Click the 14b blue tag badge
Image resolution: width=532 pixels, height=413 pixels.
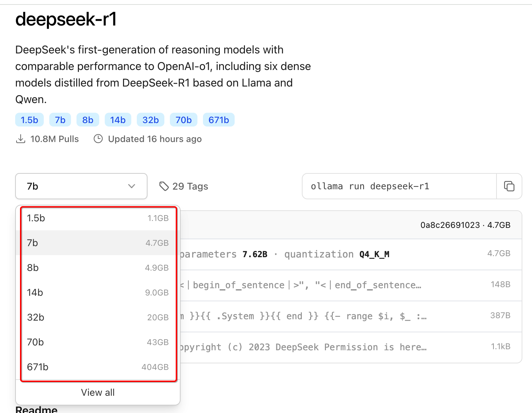click(118, 120)
